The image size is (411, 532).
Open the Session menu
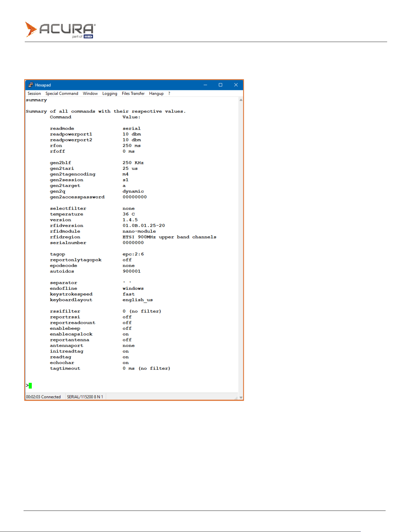pyautogui.click(x=34, y=94)
